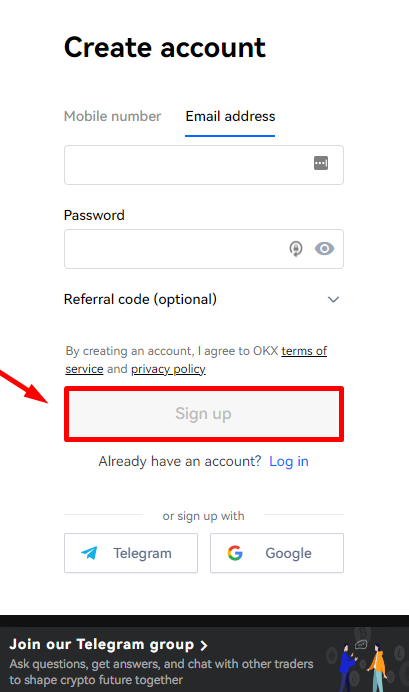Click the Sign up button
The height and width of the screenshot is (692, 409).
click(204, 414)
